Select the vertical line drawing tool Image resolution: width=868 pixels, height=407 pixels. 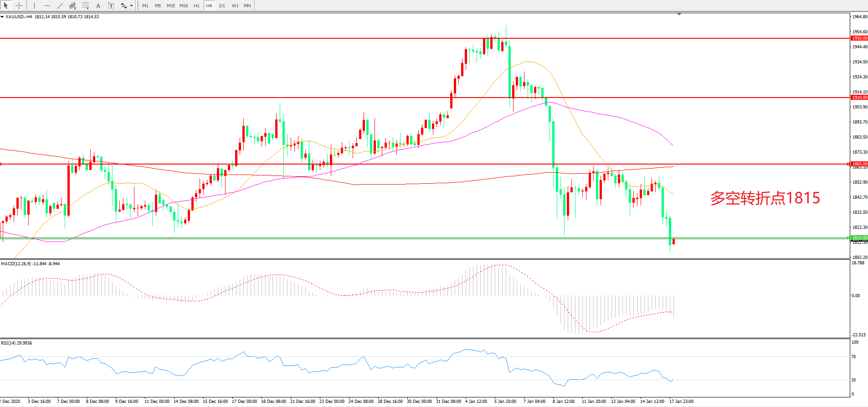pyautogui.click(x=34, y=5)
